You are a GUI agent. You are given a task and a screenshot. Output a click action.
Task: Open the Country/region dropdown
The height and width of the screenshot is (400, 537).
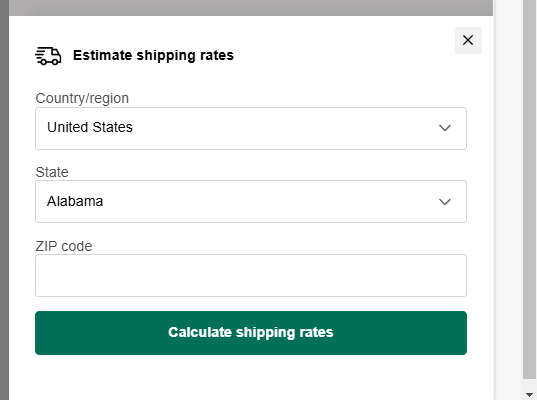(x=251, y=128)
